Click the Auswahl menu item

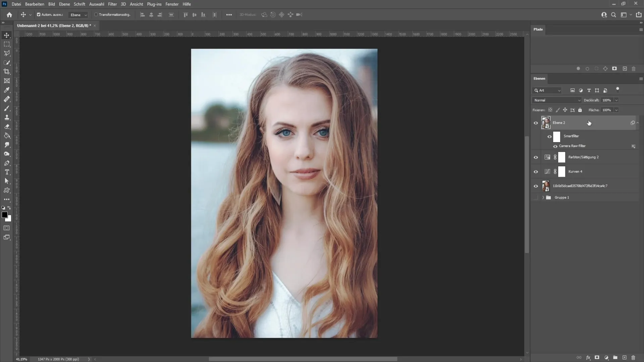(96, 4)
